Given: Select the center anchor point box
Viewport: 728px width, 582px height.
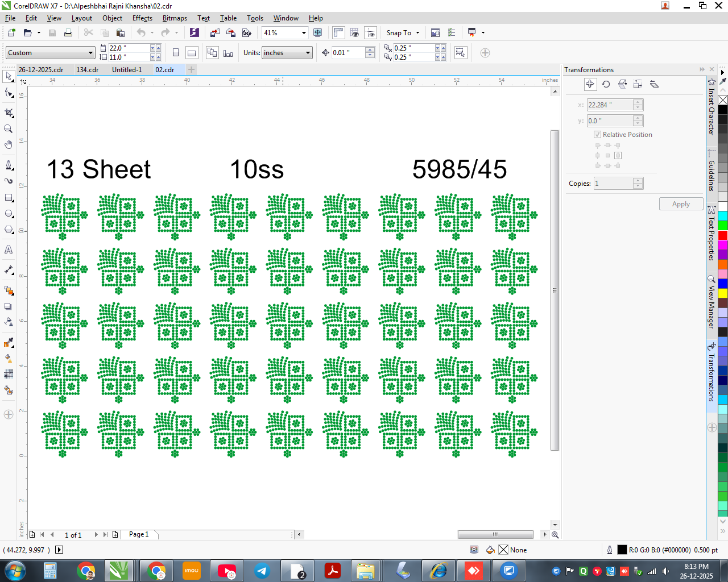Looking at the screenshot, I should [607, 155].
